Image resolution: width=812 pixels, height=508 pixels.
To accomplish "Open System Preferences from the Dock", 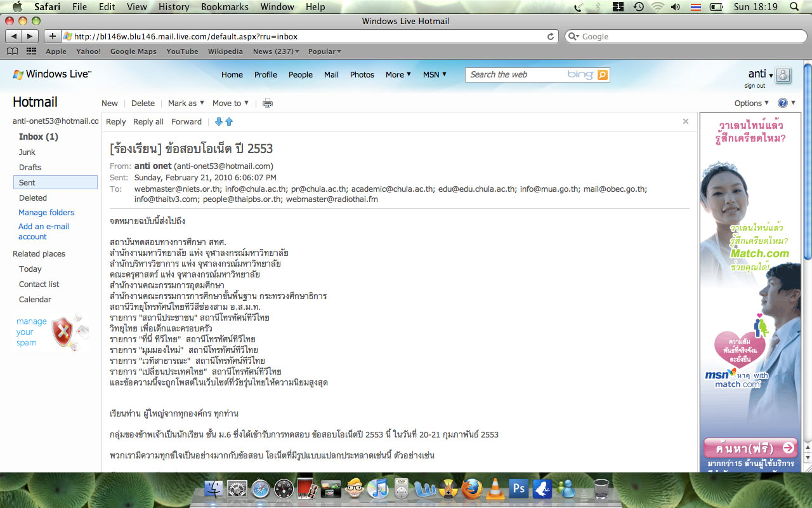I will [237, 488].
